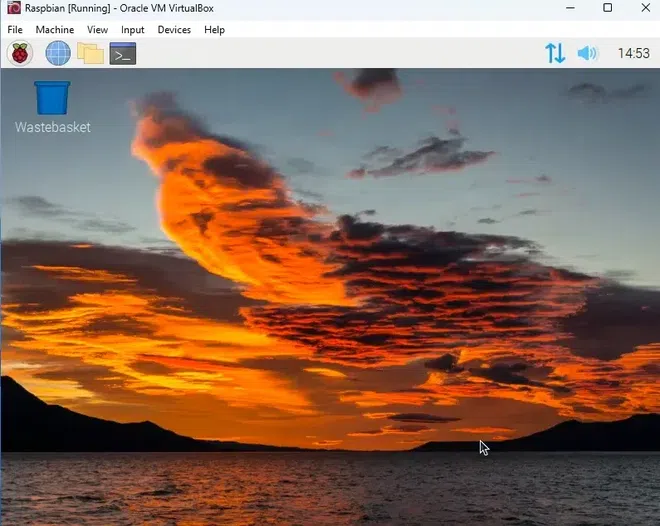
Task: Click the VirtualBox icon in title bar
Action: [x=13, y=8]
